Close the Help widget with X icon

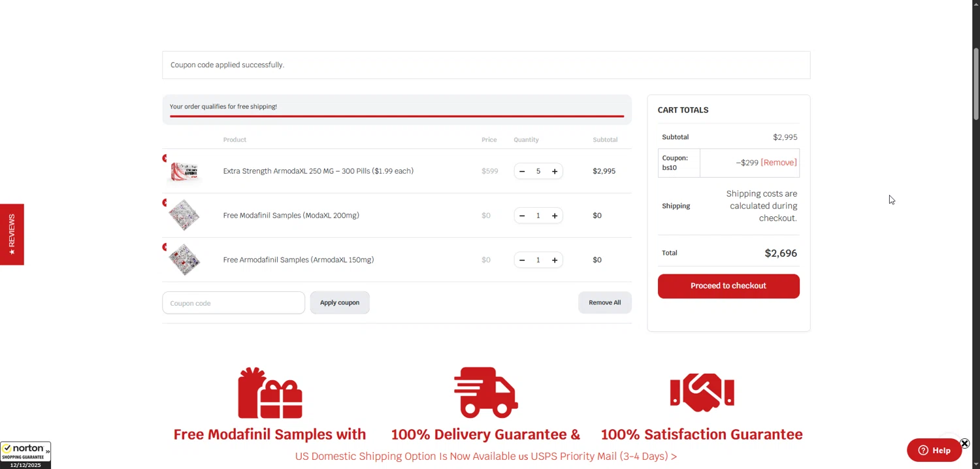pyautogui.click(x=964, y=444)
